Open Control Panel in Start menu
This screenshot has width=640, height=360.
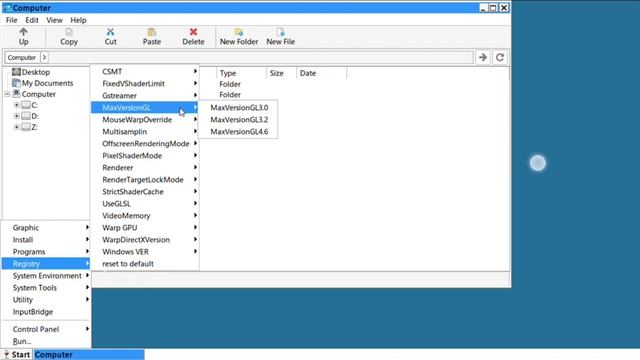(46, 329)
